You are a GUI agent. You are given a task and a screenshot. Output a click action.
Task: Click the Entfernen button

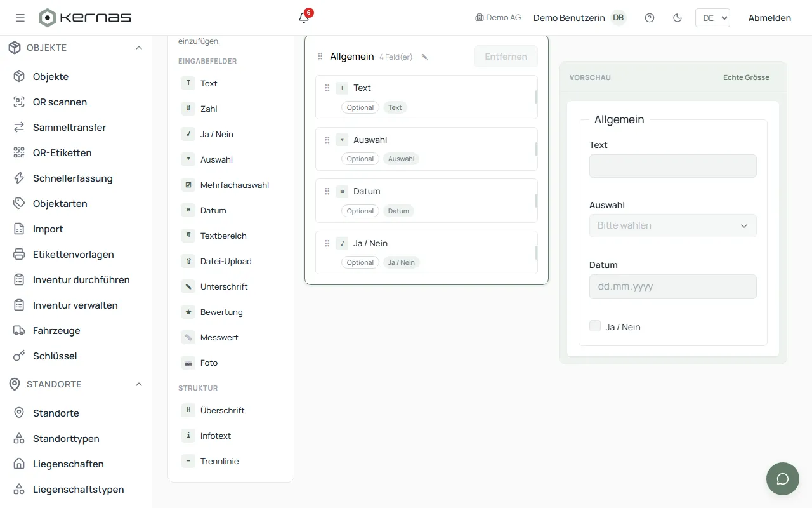(x=506, y=57)
